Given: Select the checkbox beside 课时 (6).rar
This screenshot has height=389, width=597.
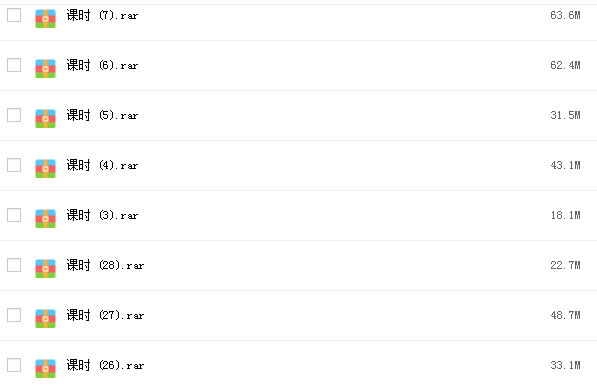Looking at the screenshot, I should (x=14, y=65).
